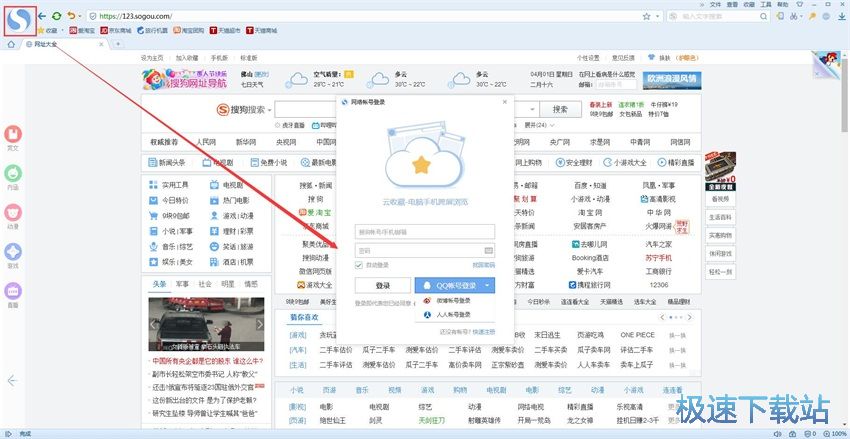Click the home icon left of tabs
This screenshot has width=850, height=439.
(x=11, y=44)
